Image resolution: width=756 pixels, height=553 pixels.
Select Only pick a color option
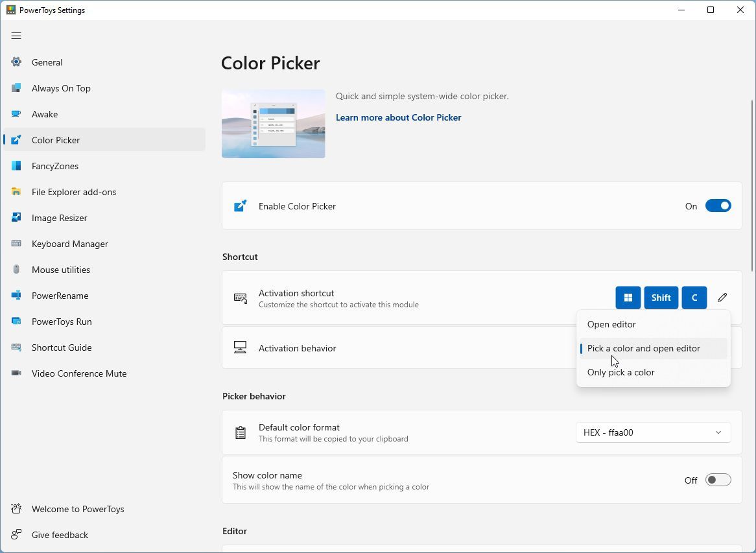click(x=620, y=371)
